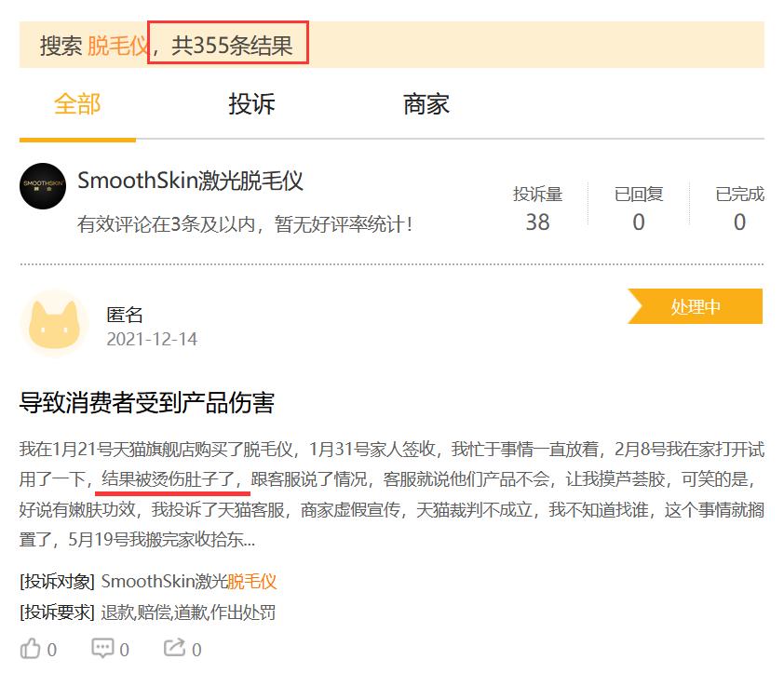Image resolution: width=784 pixels, height=673 pixels.
Task: Click 投诉要求 退款,赔偿,道歉,作出处罚 text
Action: (188, 612)
